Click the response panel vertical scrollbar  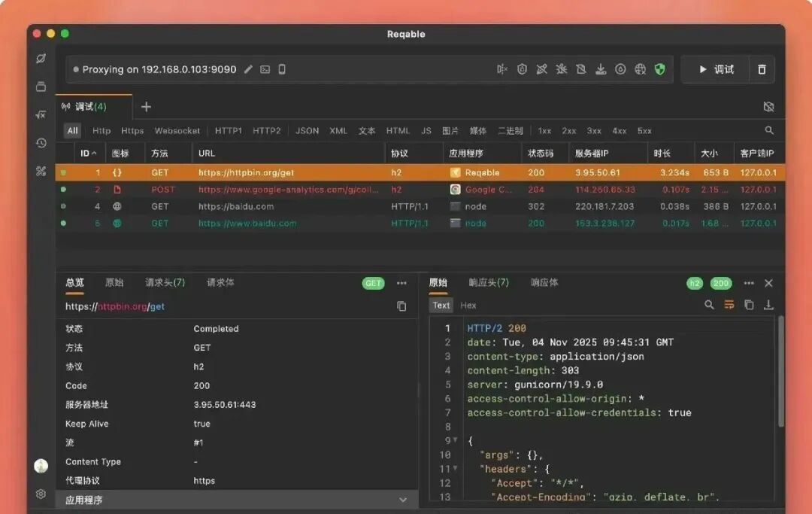tap(781, 372)
